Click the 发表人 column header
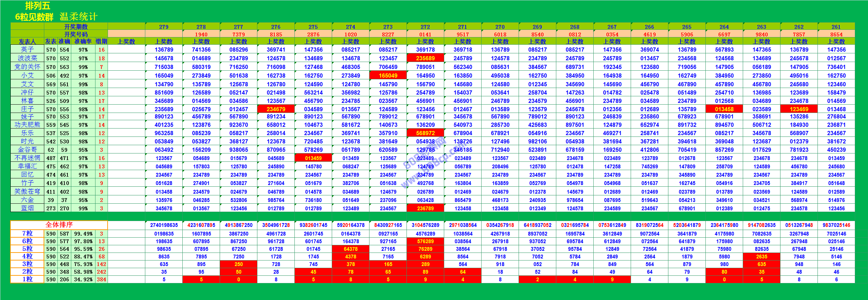The width and height of the screenshot is (868, 300). pos(27,42)
